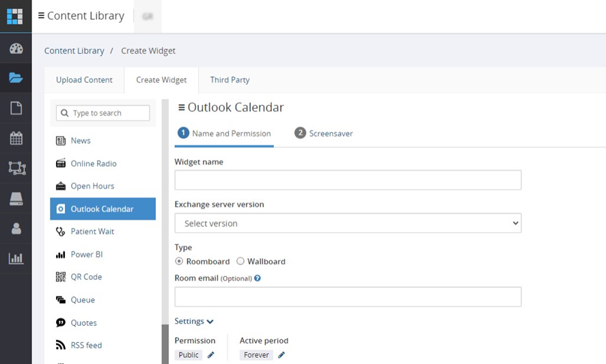Click the app logo grid icon
Screen dimensions: 606x364
(x=14, y=16)
